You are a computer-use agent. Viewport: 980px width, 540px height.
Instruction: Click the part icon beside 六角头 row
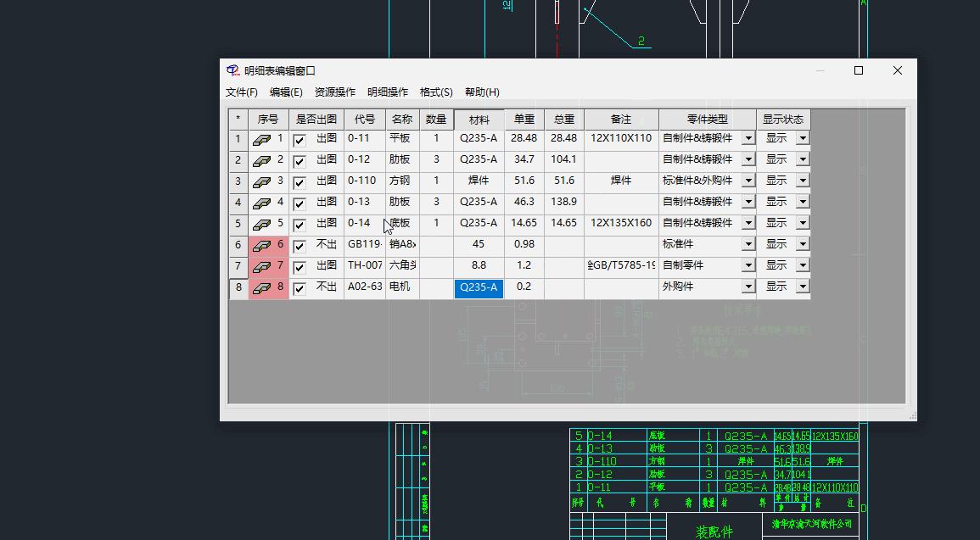263,265
